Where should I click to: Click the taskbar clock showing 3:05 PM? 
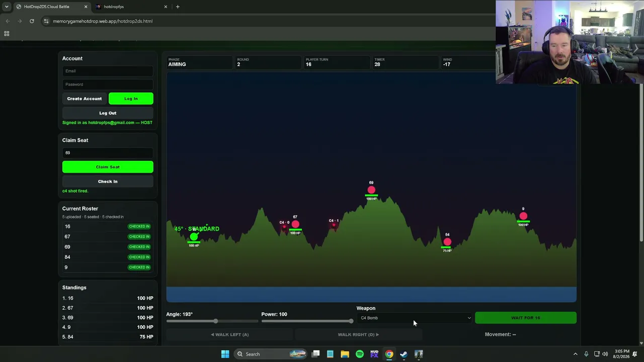[622, 354]
